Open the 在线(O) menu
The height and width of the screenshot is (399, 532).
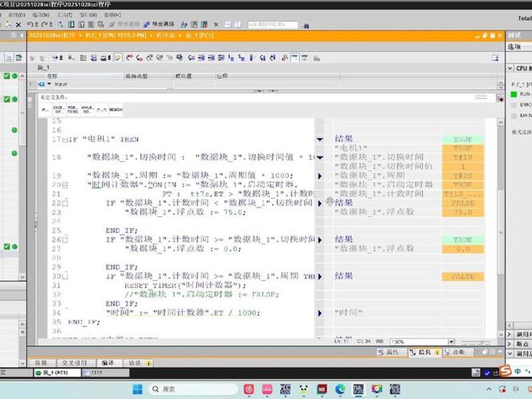(17, 15)
